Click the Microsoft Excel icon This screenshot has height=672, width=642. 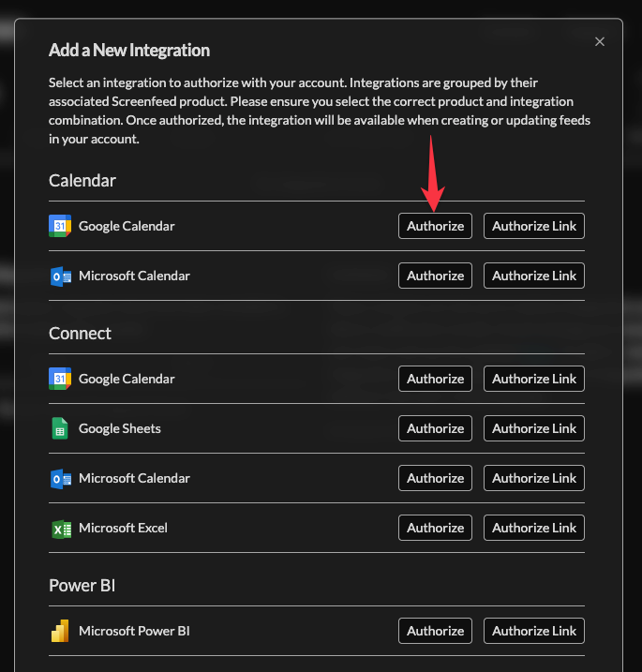click(x=61, y=529)
